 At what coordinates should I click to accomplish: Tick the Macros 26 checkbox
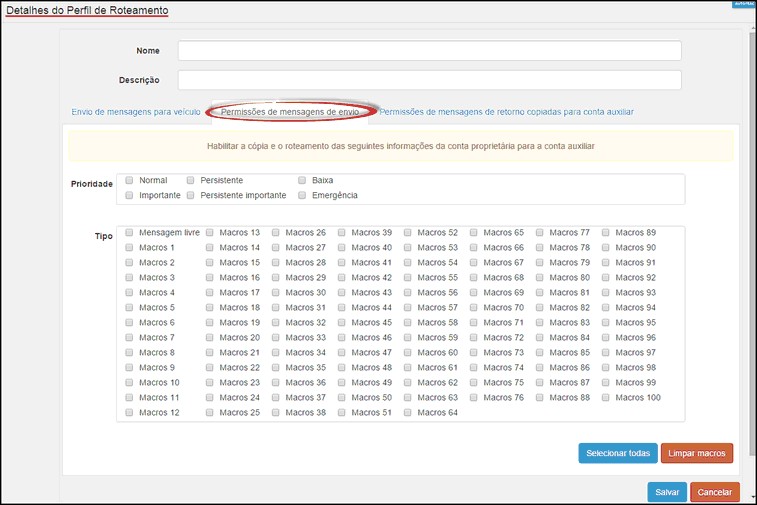coord(275,232)
